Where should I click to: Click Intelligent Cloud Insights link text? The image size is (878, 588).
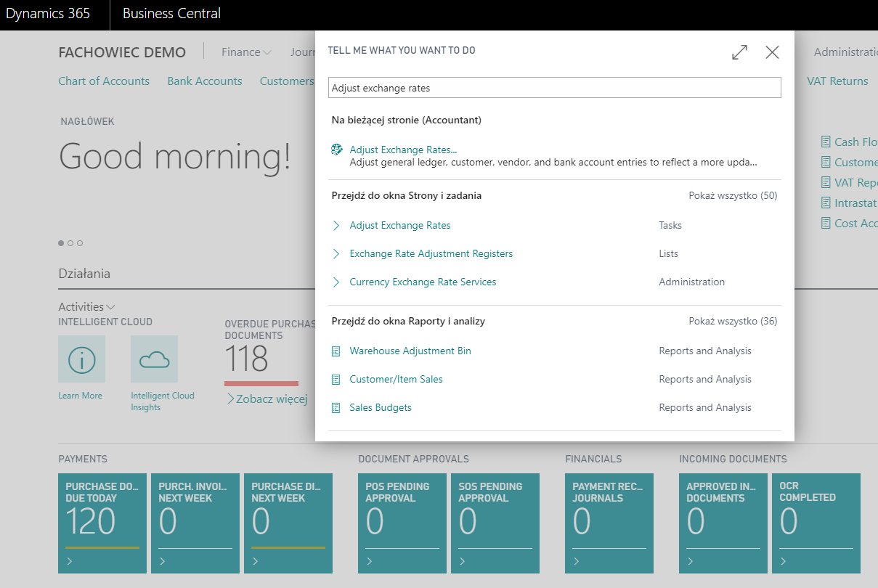[x=163, y=401]
